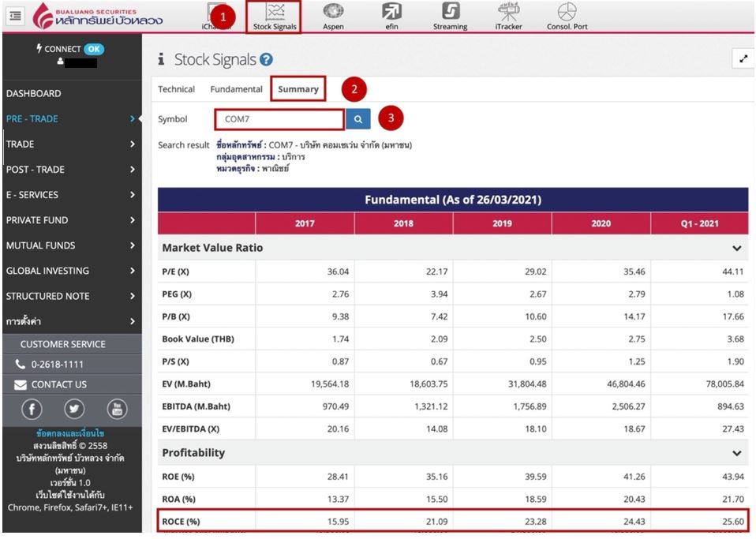Screen dimensions: 756x539
Task: Select the P/B (X) row label
Action: coord(176,316)
